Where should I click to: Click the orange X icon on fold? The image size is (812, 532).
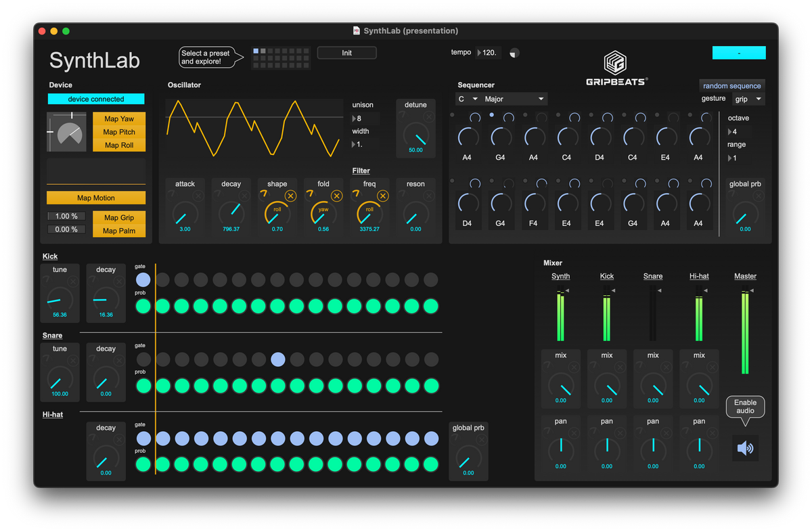[336, 196]
